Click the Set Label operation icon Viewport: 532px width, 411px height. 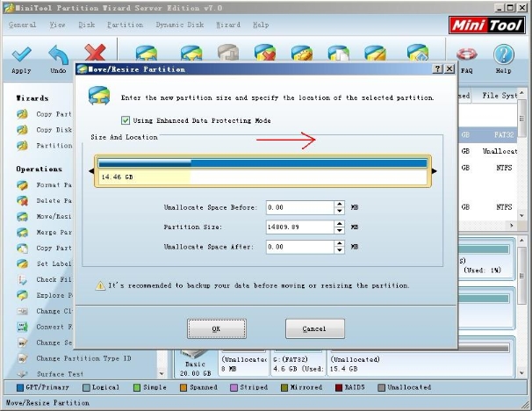click(23, 263)
